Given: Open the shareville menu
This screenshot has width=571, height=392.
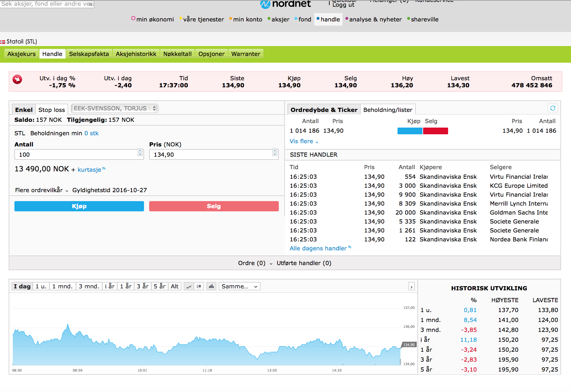Looking at the screenshot, I should [x=422, y=19].
